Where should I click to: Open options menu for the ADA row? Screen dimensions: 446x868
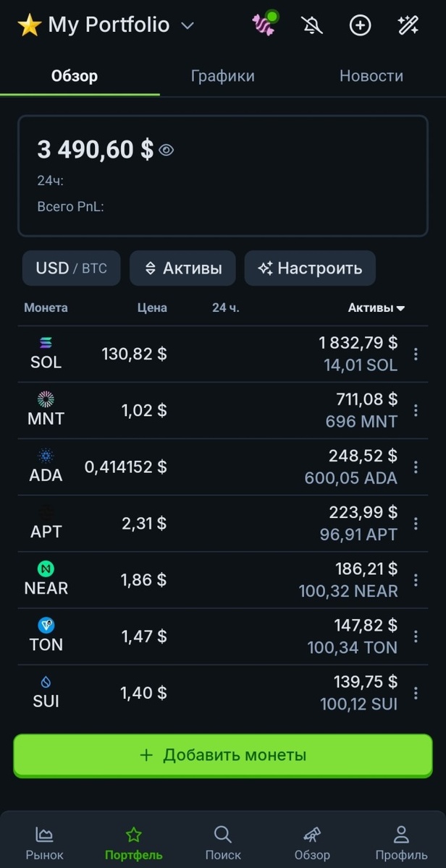415,467
